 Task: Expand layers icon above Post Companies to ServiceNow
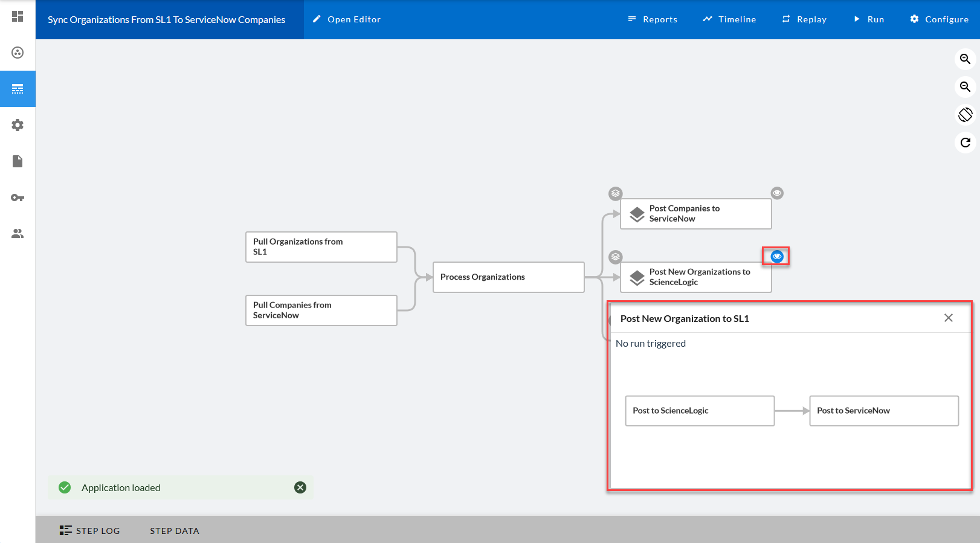[615, 193]
